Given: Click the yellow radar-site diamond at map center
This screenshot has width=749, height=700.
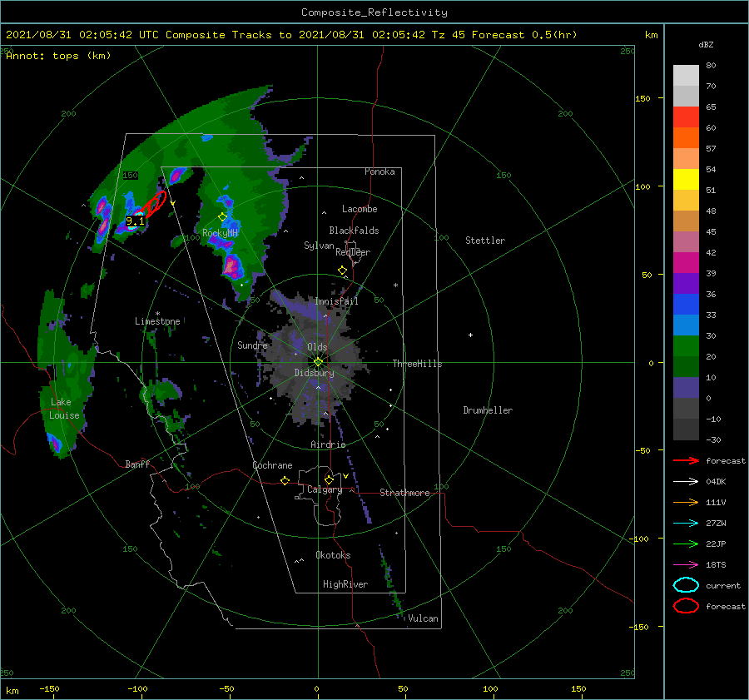Looking at the screenshot, I should [x=318, y=362].
